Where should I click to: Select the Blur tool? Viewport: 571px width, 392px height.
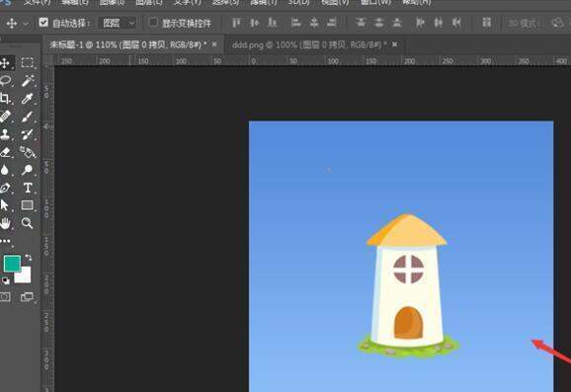tap(5, 170)
